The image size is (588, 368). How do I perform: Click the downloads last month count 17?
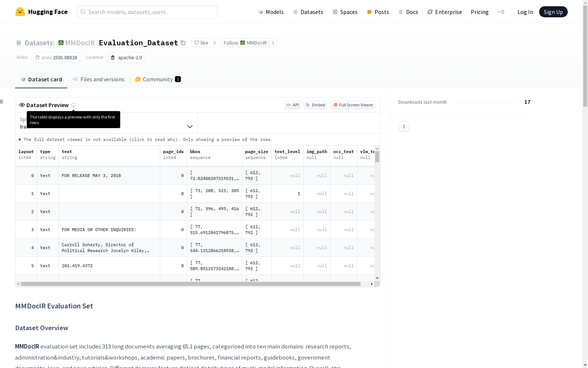click(x=527, y=102)
